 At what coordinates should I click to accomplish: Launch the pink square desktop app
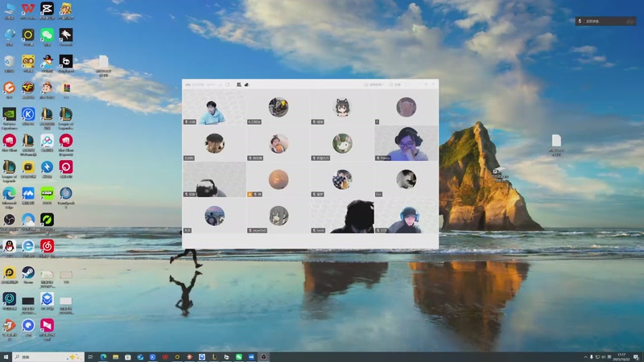47,328
